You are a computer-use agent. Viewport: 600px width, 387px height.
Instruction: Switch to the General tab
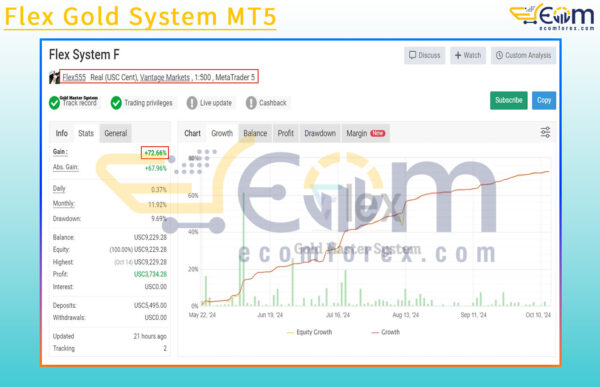click(116, 133)
